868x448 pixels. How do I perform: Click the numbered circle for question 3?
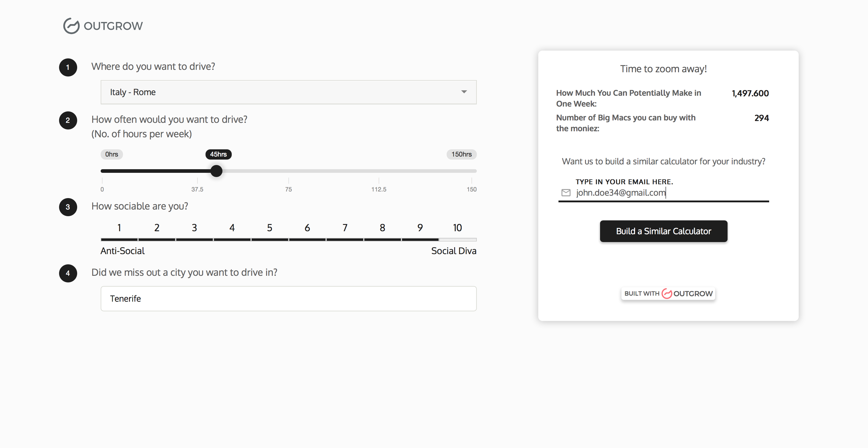pos(68,207)
